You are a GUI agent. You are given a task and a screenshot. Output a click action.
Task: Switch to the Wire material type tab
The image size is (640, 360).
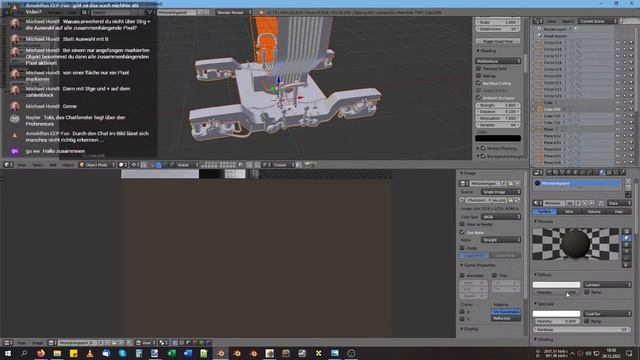(569, 211)
